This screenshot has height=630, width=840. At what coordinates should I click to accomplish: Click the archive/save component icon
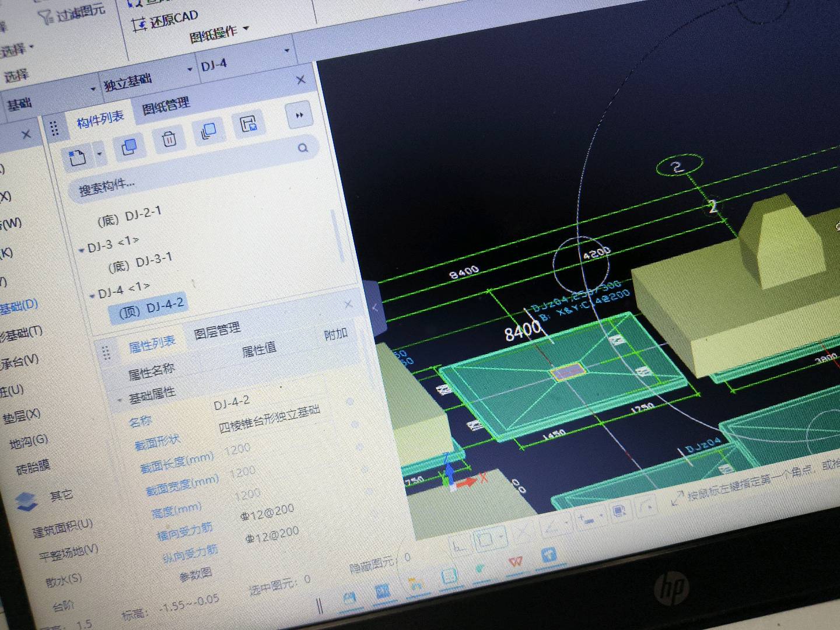coord(249,123)
